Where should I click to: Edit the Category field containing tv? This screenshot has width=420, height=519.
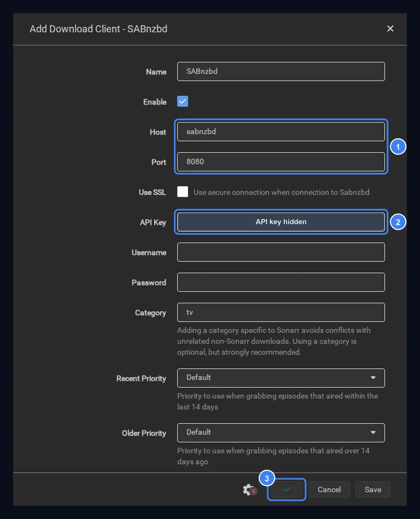coord(281,313)
